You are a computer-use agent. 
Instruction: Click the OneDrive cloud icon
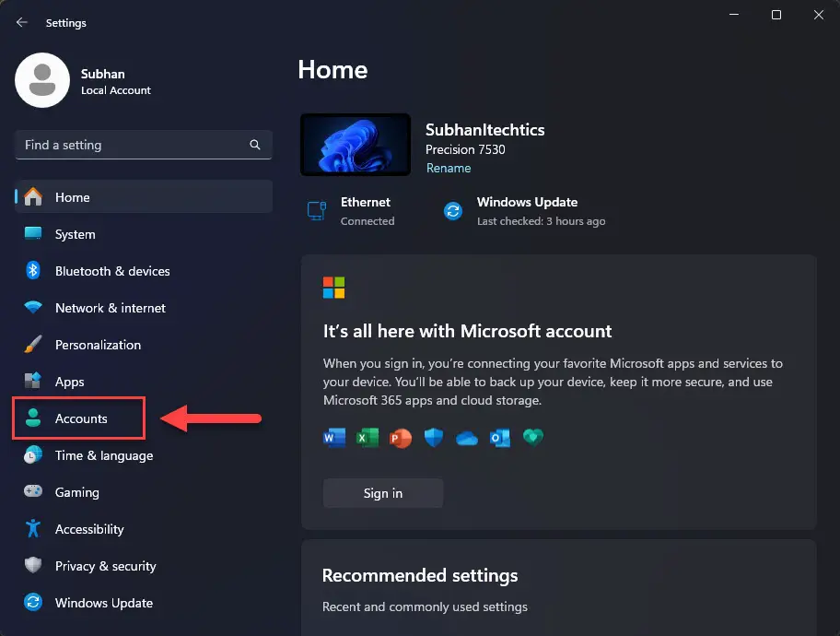coord(467,439)
